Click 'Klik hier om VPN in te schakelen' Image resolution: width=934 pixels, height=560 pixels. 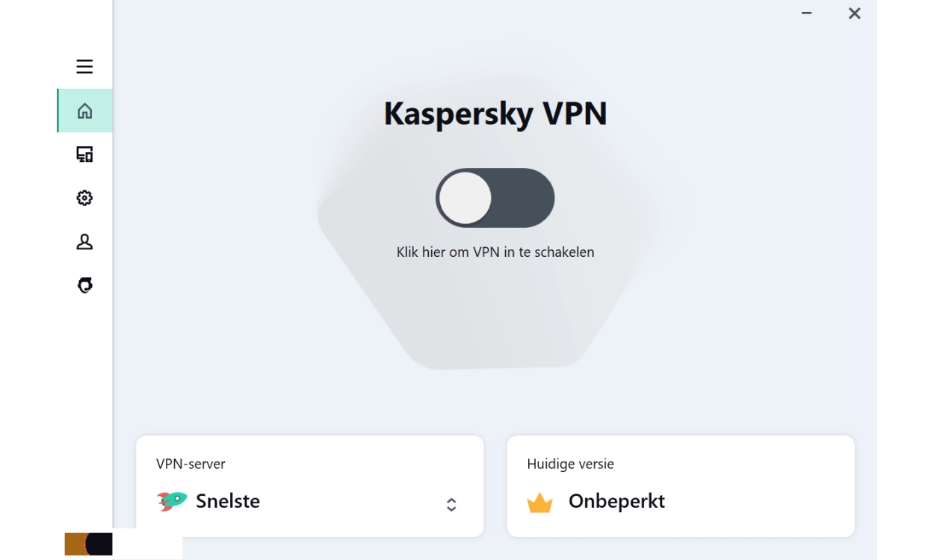coord(495,252)
